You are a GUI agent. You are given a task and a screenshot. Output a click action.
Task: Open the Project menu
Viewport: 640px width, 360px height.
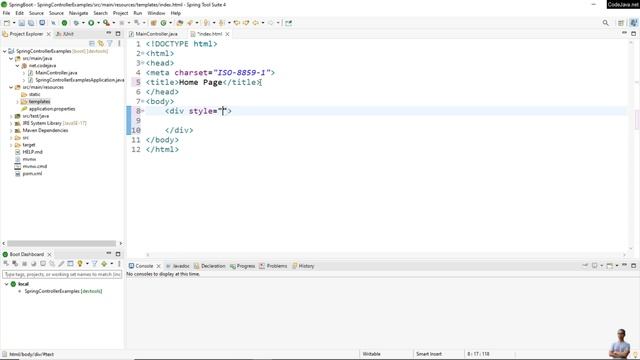(x=120, y=13)
